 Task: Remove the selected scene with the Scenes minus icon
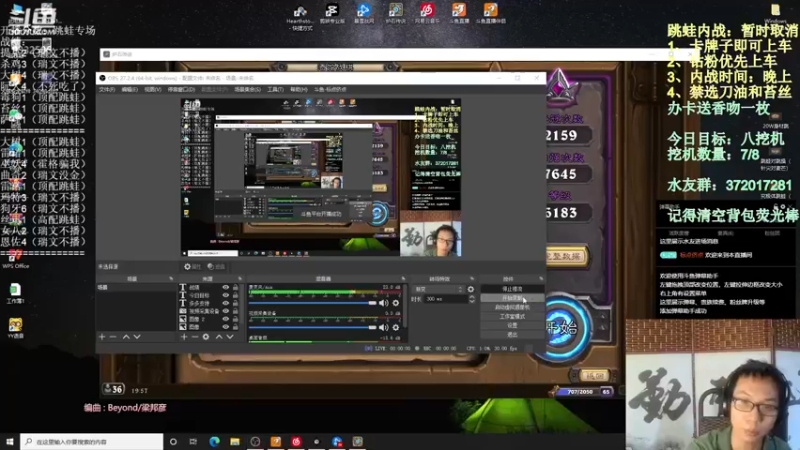(113, 337)
